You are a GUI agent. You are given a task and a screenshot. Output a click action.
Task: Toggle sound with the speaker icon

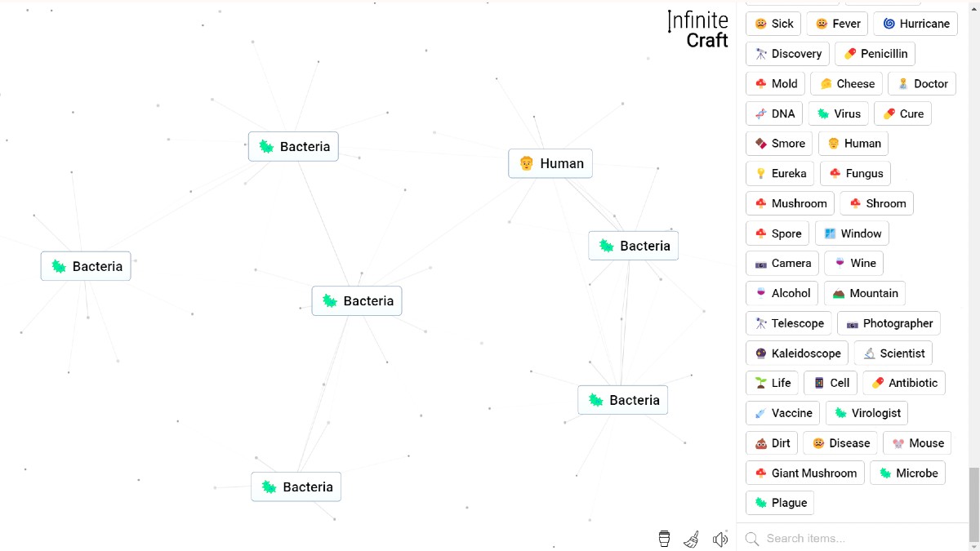pyautogui.click(x=719, y=539)
